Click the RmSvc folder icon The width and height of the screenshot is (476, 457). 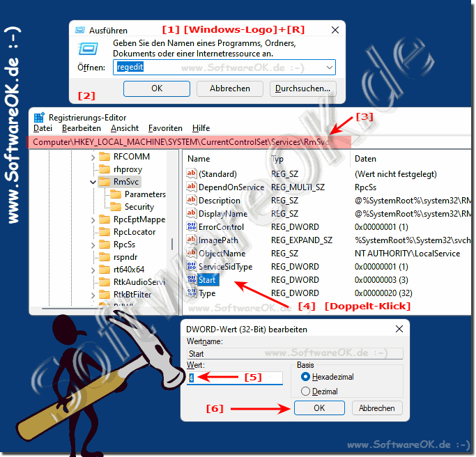105,181
